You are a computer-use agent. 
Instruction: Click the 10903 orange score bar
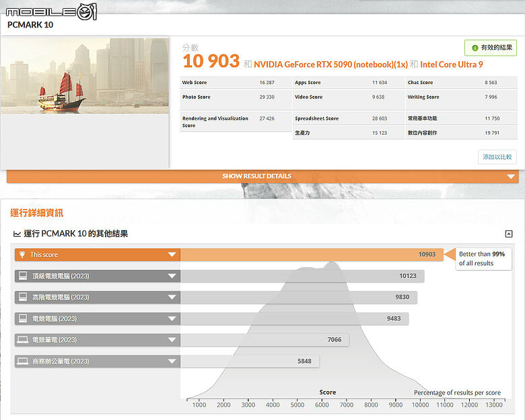pos(312,254)
